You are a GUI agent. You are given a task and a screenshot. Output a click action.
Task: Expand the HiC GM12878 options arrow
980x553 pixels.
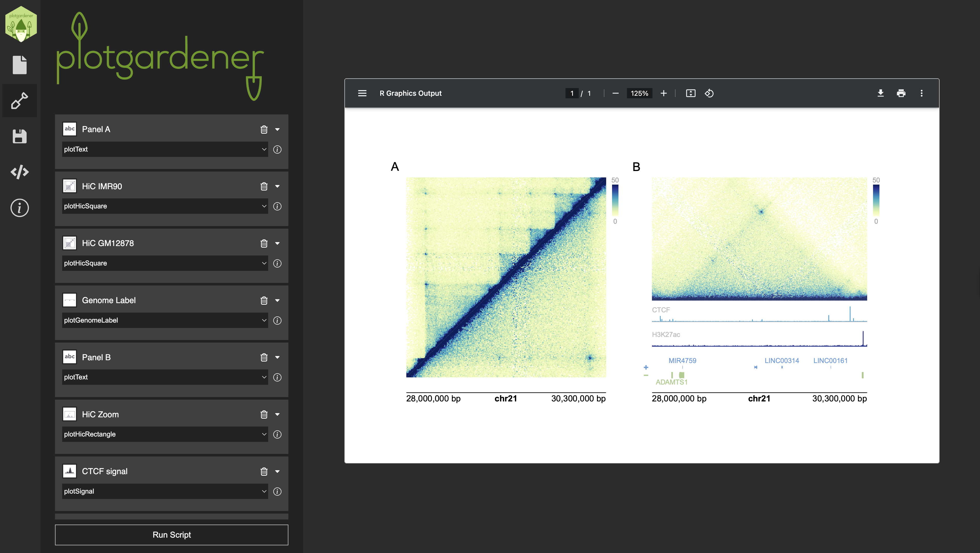277,243
